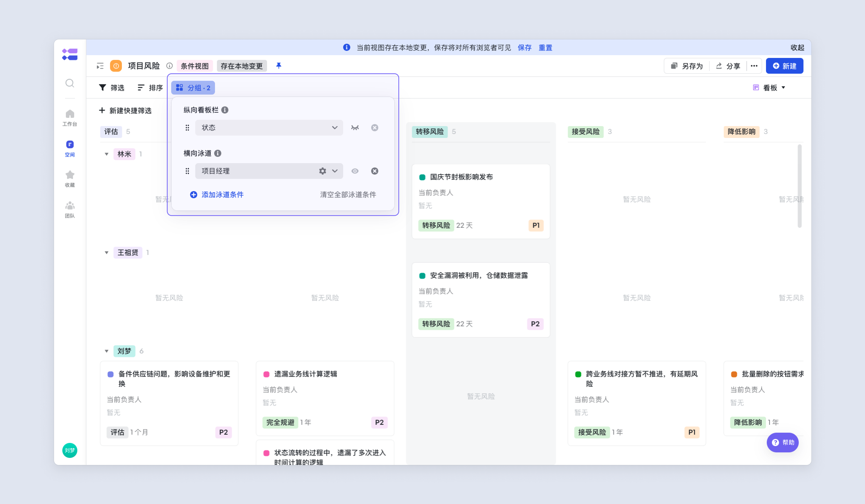This screenshot has height=504, width=865.
Task: Remove the 项目经理 swimlane condition
Action: click(375, 171)
